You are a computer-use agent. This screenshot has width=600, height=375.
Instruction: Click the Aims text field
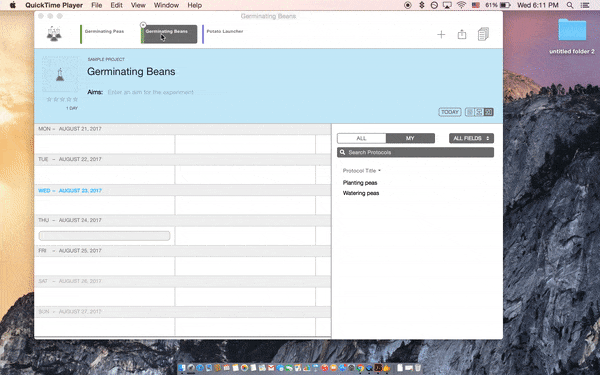151,92
